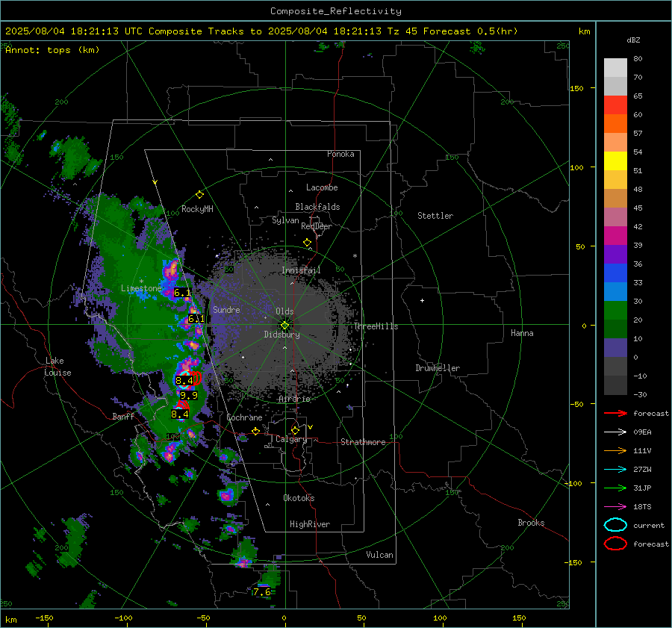Screen dimensions: 672x628
Task: Click the Okotoks town label
Action: 299,498
